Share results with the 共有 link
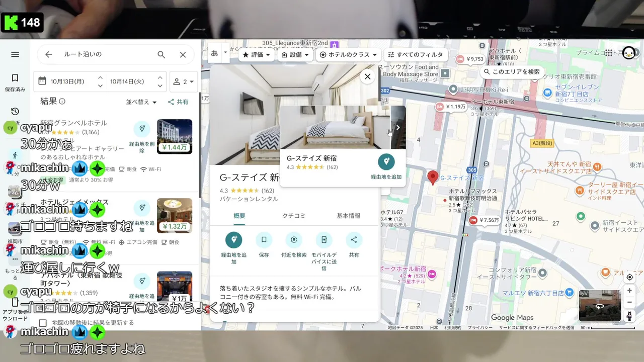The image size is (644, 362). [178, 102]
